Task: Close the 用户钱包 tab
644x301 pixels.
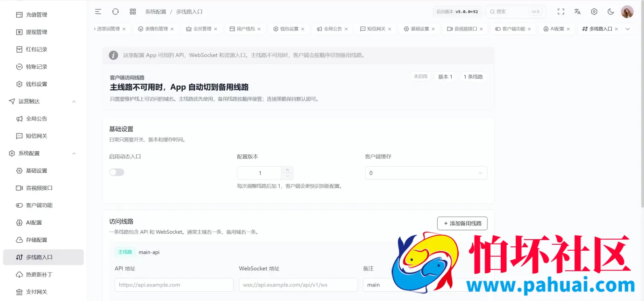Action: (x=259, y=29)
